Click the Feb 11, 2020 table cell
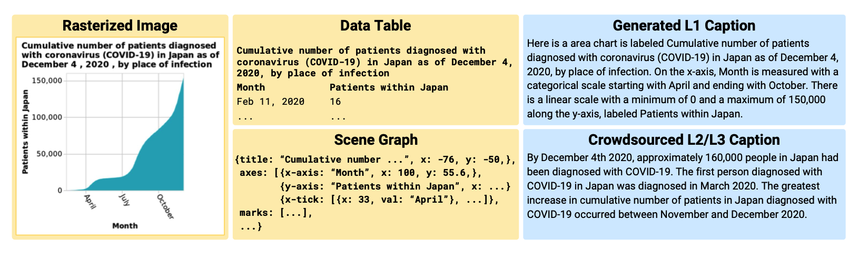The image size is (868, 259). [270, 102]
